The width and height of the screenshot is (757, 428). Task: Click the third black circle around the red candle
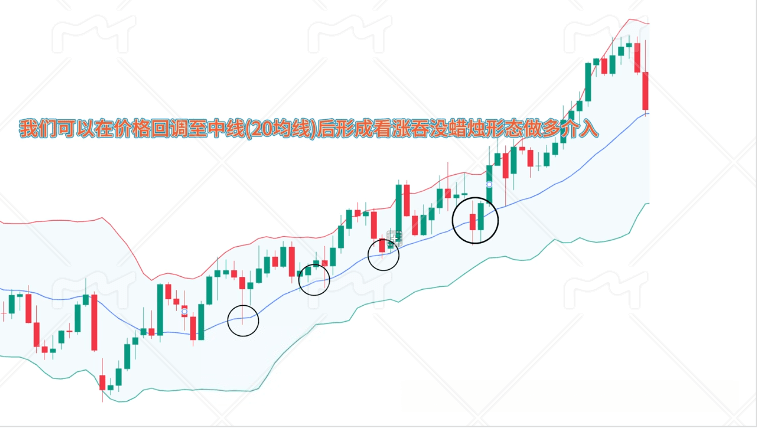pos(384,254)
